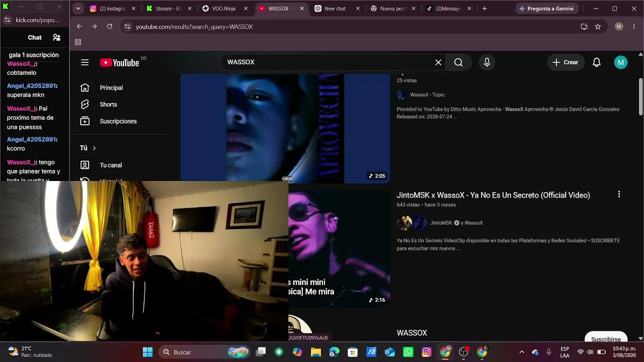Open the YouTube guide hamburger menu
Image resolution: width=644 pixels, height=362 pixels.
(x=85, y=62)
